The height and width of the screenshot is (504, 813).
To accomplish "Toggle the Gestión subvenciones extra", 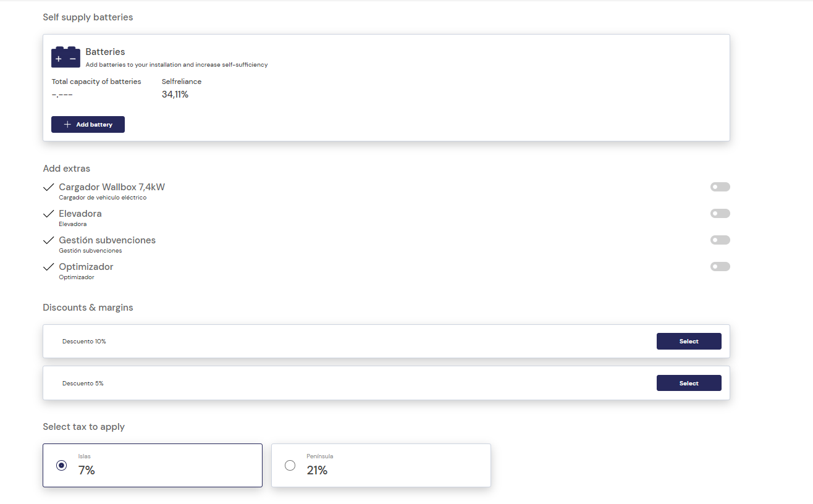I will click(x=720, y=240).
